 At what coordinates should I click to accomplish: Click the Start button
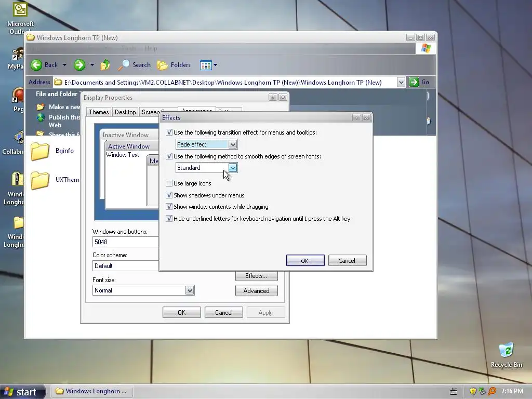pyautogui.click(x=22, y=392)
